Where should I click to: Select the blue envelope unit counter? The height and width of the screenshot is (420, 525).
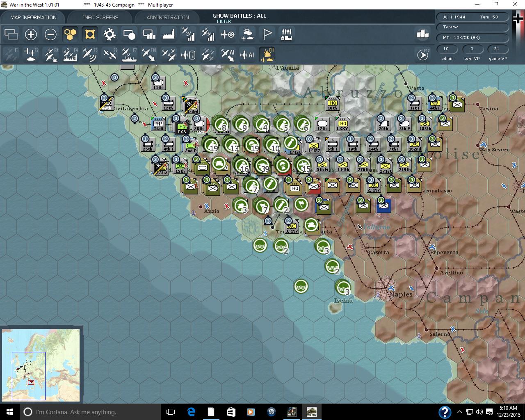point(384,206)
